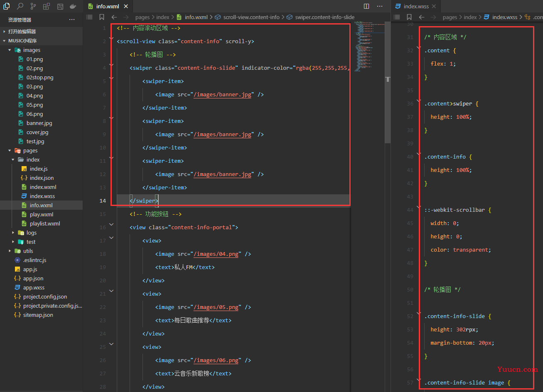
Task: Select info.wxml in the file tree
Action: point(41,205)
